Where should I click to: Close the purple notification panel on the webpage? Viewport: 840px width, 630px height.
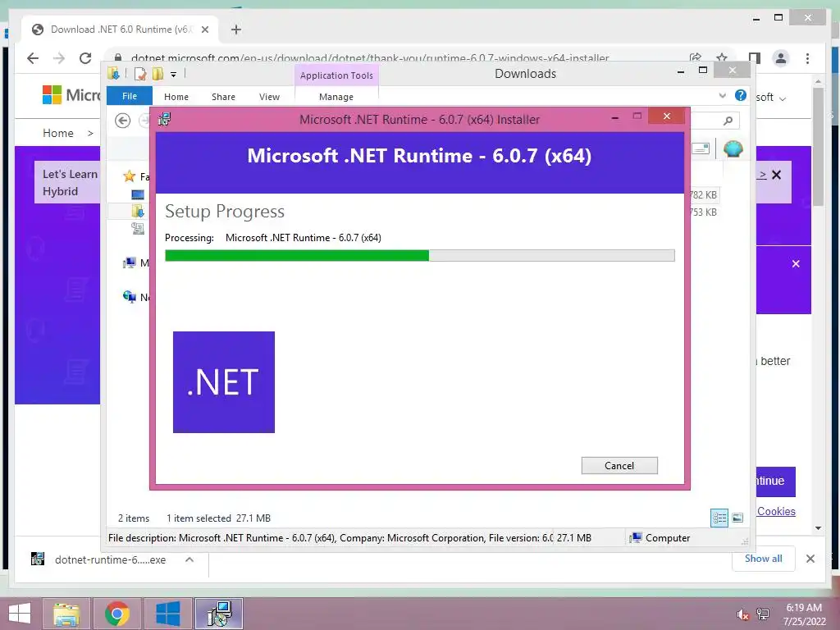[796, 263]
